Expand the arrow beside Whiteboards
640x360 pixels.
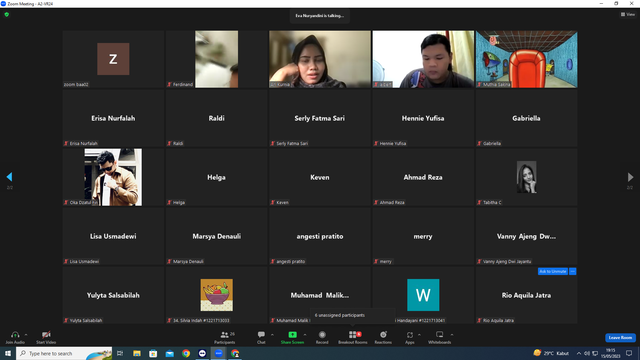pyautogui.click(x=452, y=335)
